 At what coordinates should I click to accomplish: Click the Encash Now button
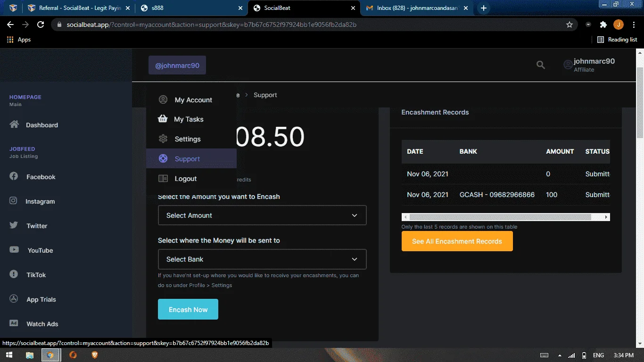click(188, 309)
